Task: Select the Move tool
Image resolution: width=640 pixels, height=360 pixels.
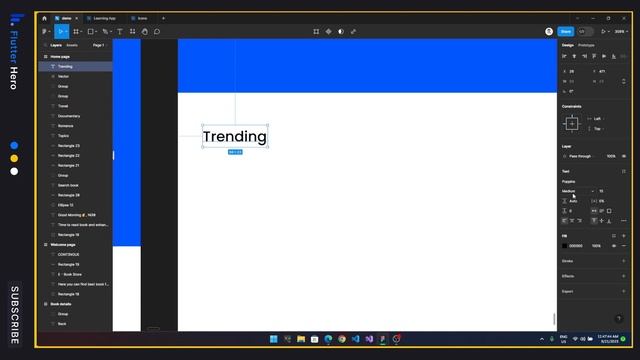Action: (60, 31)
